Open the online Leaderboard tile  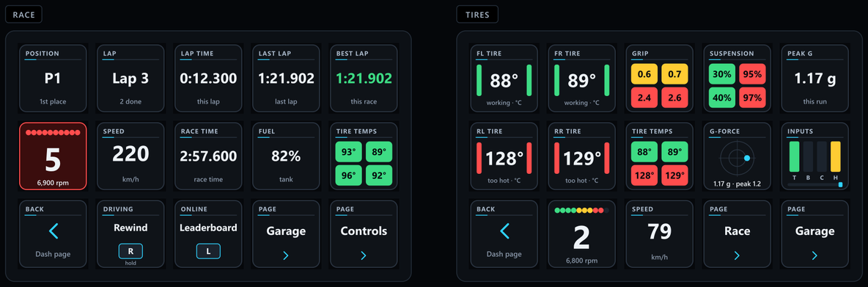(208, 234)
